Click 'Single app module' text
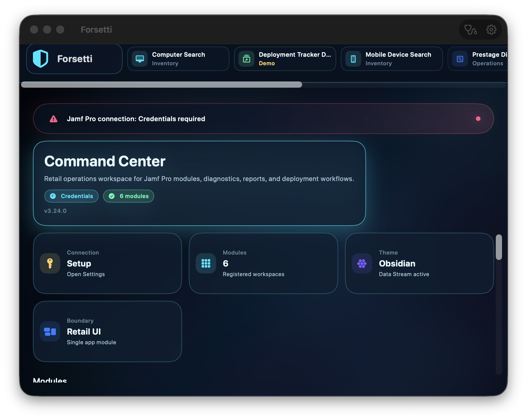This screenshot has height=420, width=527. (x=91, y=342)
